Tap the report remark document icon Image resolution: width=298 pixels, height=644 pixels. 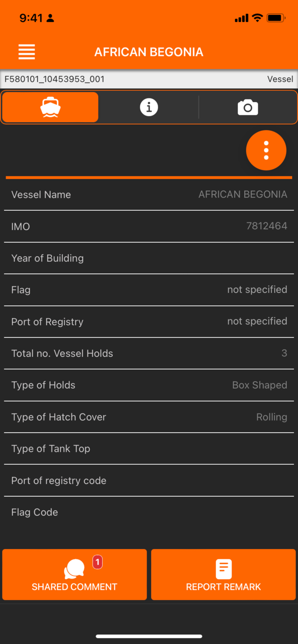click(x=223, y=569)
